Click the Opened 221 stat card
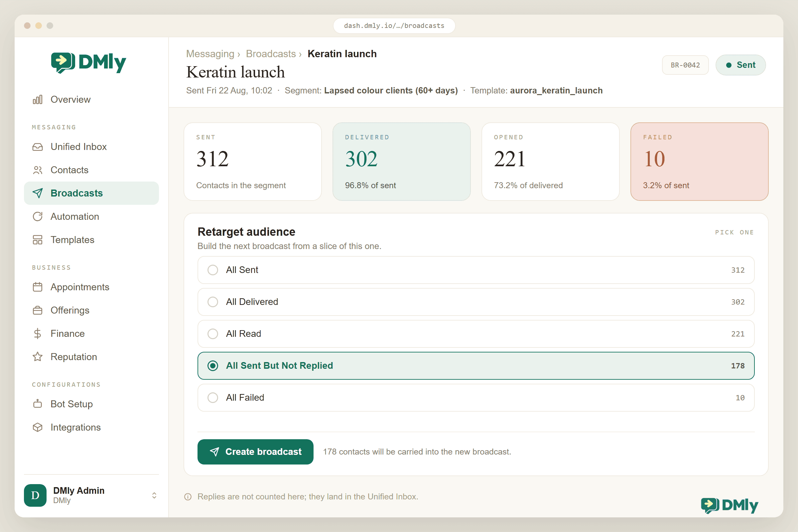 pyautogui.click(x=551, y=162)
